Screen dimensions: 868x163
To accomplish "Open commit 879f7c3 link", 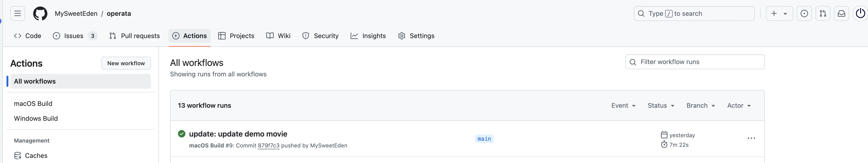I will (x=268, y=146).
